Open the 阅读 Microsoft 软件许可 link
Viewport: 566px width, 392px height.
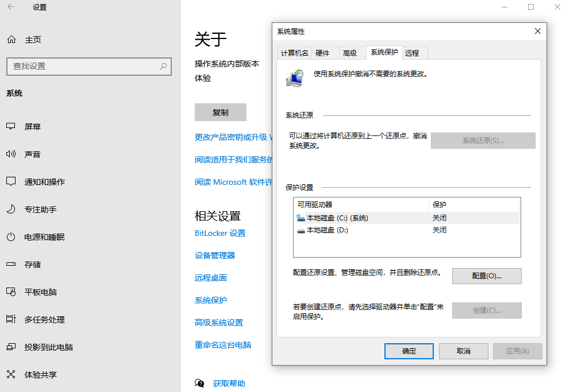[233, 182]
